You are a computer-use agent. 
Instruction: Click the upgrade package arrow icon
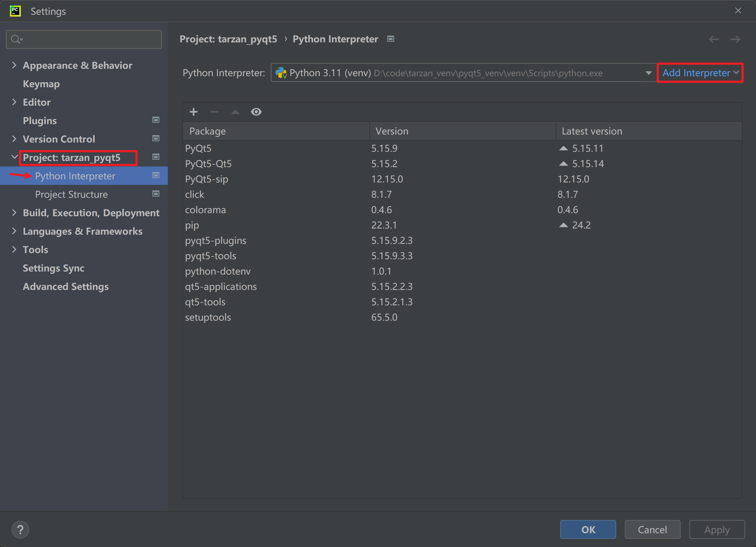(x=235, y=112)
